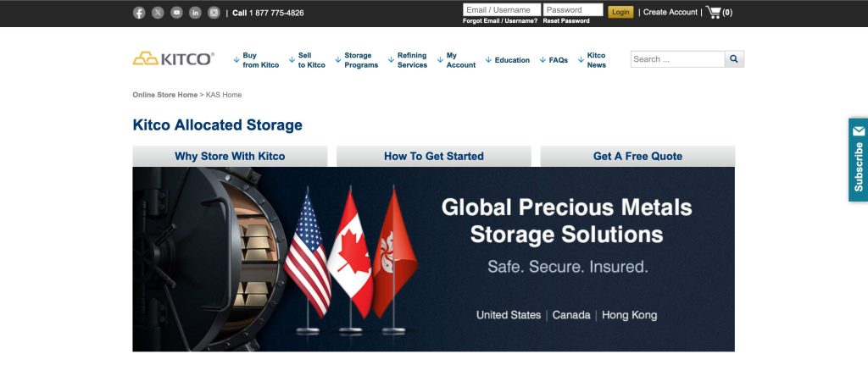Screen dimensions: 868x365
Task: Follow the Create Account link
Action: pyautogui.click(x=670, y=12)
